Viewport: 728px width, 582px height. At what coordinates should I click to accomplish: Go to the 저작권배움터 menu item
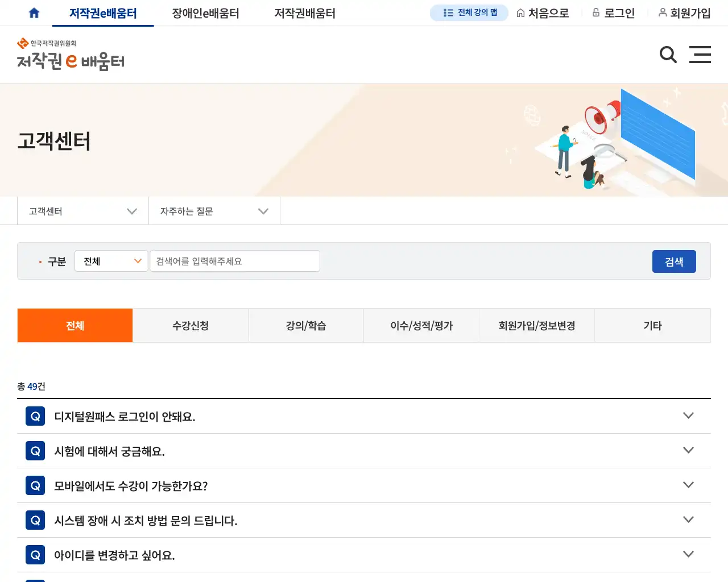tap(304, 13)
